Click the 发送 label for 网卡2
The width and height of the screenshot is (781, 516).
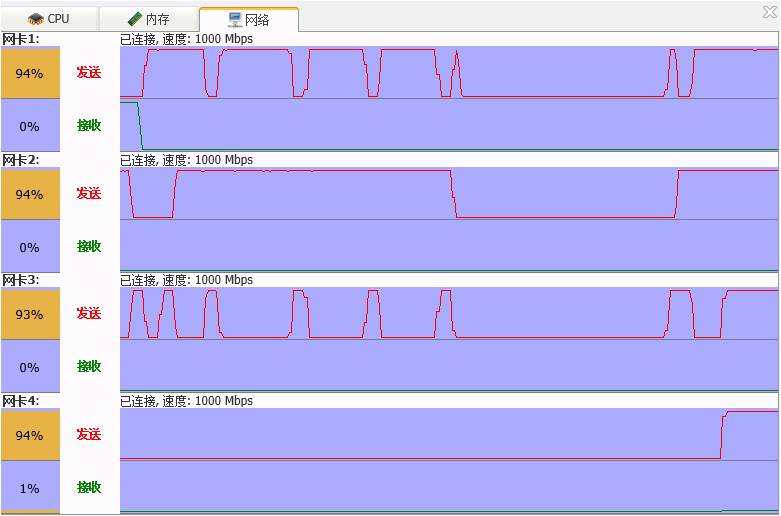(x=89, y=194)
